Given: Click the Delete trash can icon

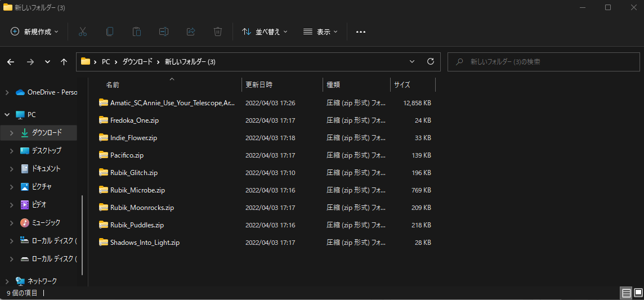Looking at the screenshot, I should click(x=218, y=32).
